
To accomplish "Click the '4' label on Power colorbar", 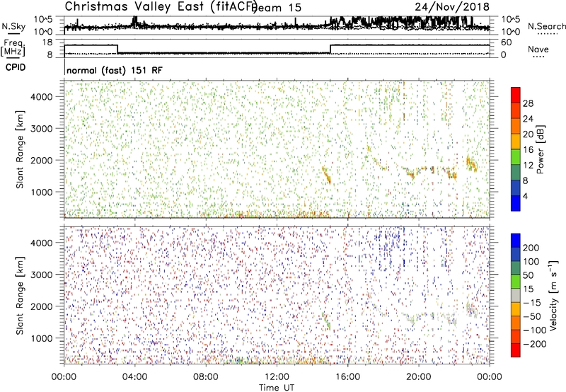I will (x=525, y=196).
